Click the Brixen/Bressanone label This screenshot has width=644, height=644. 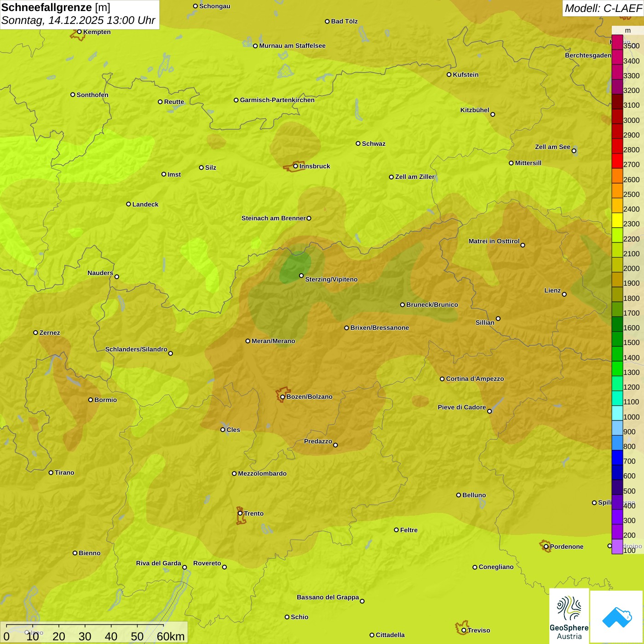point(379,328)
